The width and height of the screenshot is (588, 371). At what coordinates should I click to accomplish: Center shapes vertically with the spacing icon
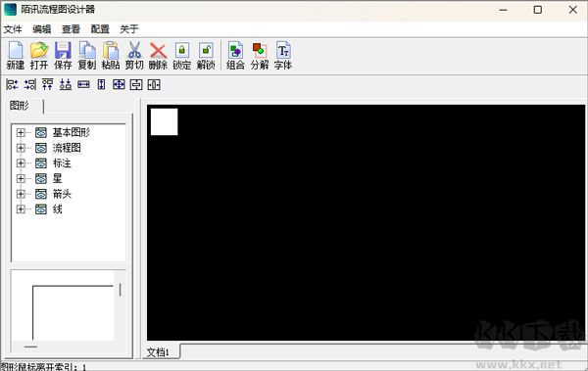(x=136, y=84)
